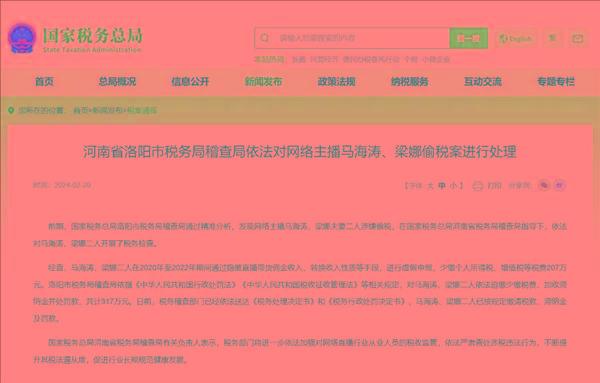Set article font size to 大

430,186
